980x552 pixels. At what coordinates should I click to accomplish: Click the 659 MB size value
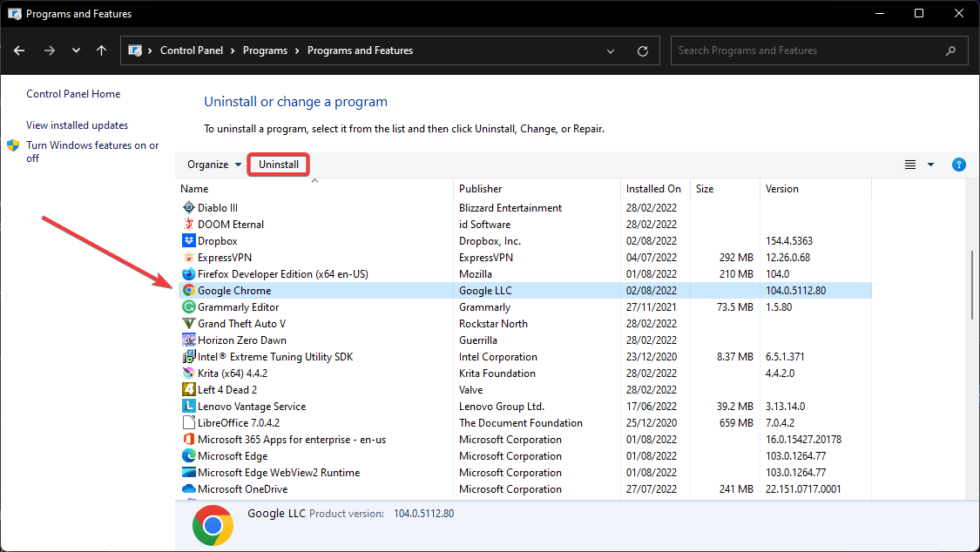coord(736,423)
